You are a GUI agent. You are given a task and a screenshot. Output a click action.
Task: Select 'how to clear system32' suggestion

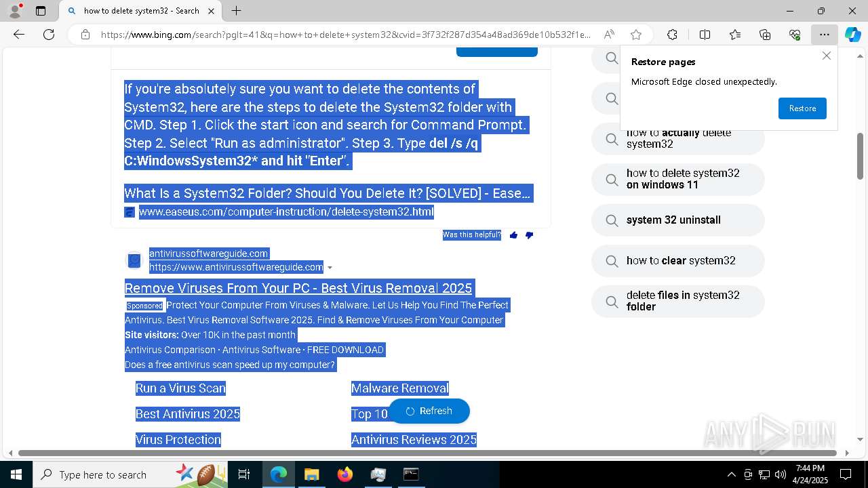click(x=678, y=260)
